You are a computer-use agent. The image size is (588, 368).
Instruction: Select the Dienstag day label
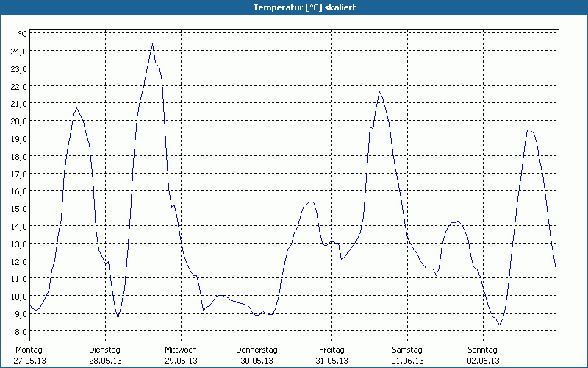pyautogui.click(x=104, y=350)
